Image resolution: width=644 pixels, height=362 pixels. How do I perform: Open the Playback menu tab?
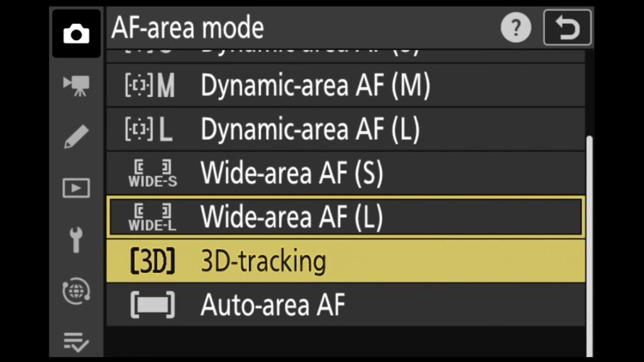click(76, 188)
